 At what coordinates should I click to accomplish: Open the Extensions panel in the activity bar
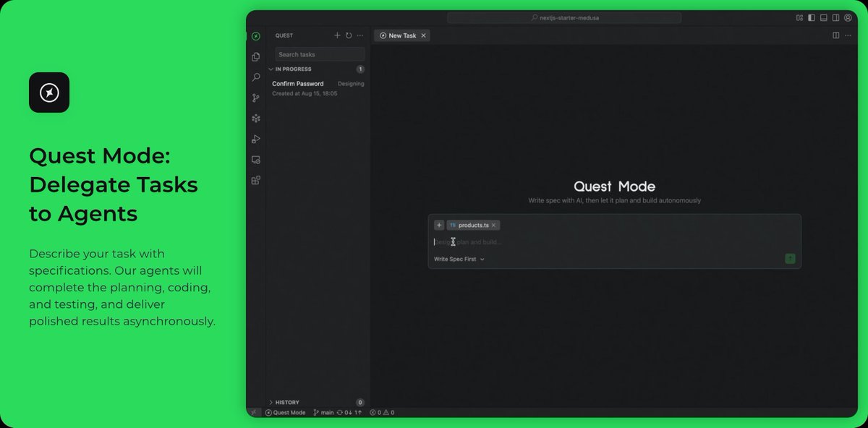click(255, 179)
